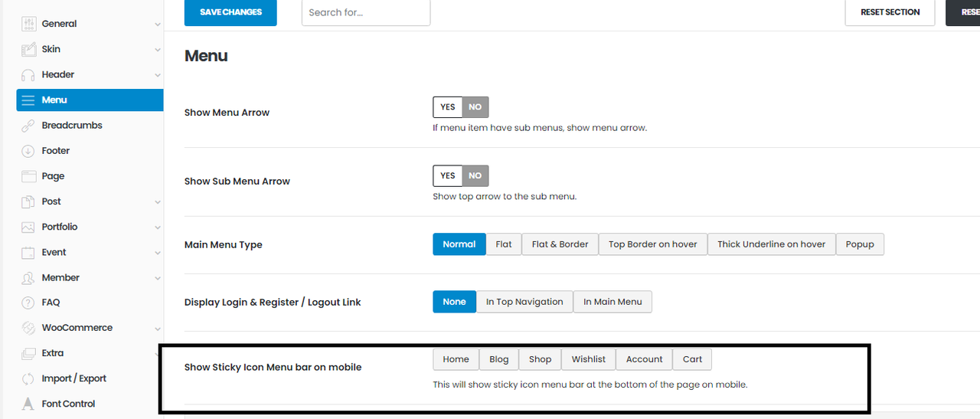The image size is (980, 419).
Task: Click the dark reset button at right edge
Action: point(963,12)
